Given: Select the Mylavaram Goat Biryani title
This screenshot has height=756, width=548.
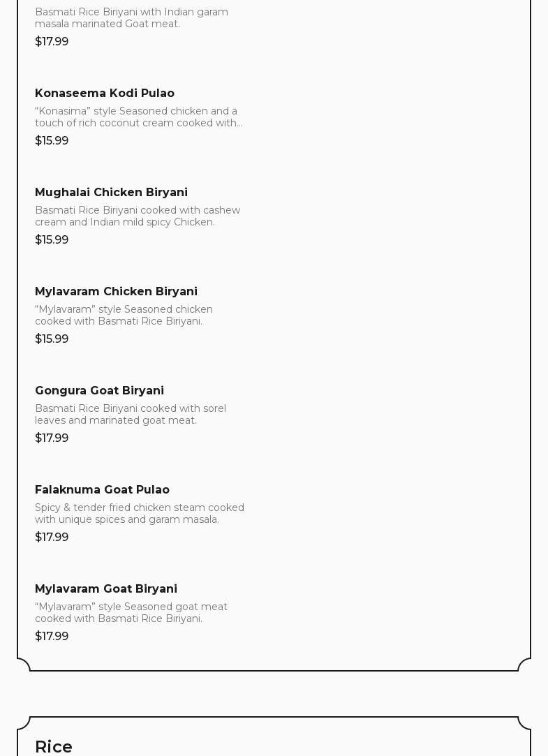Looking at the screenshot, I should (106, 588).
